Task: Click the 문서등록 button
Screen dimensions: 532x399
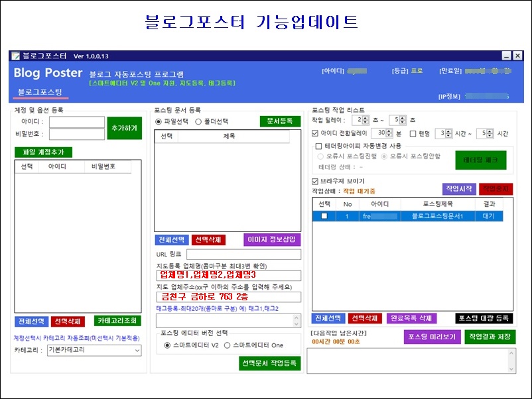Action: click(x=280, y=121)
